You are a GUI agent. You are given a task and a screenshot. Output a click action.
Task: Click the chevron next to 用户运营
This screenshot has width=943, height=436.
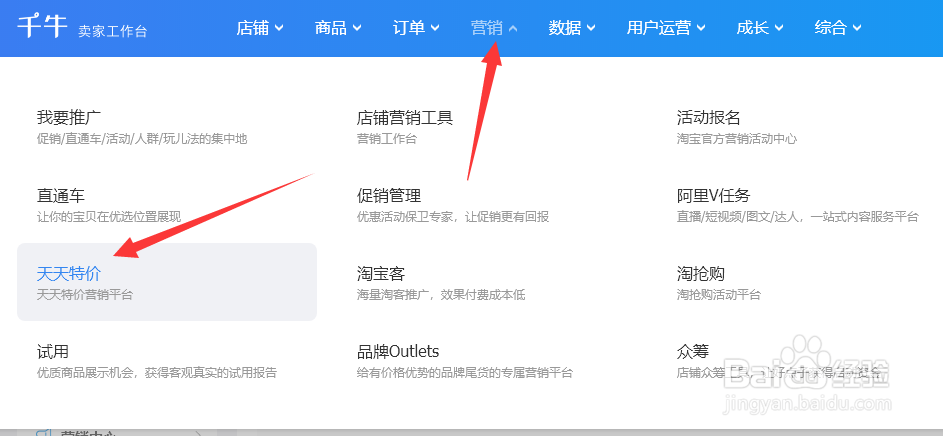(701, 28)
